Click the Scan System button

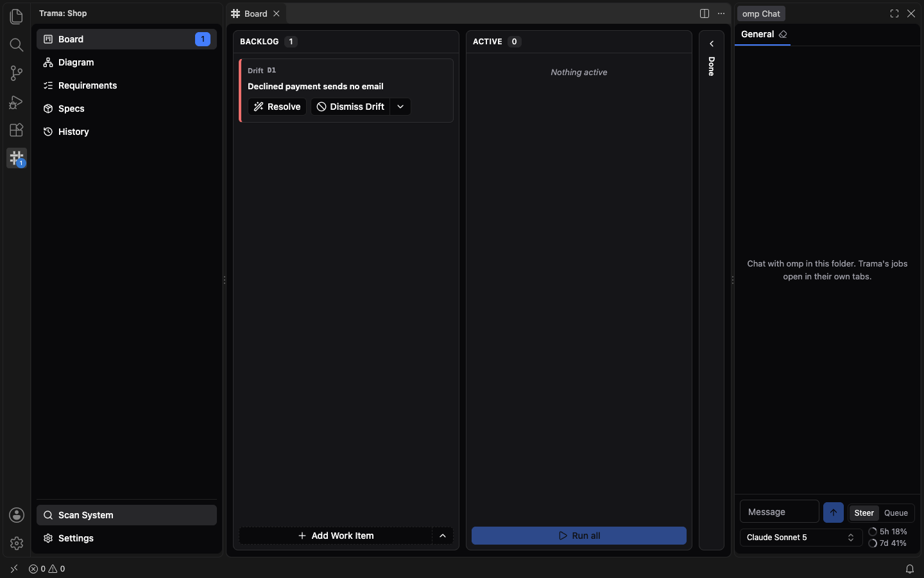click(126, 515)
